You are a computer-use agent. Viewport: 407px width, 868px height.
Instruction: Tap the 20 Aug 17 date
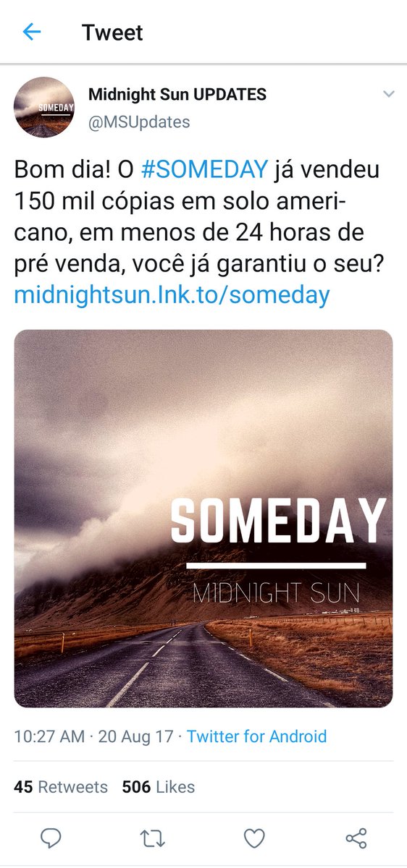(x=135, y=736)
